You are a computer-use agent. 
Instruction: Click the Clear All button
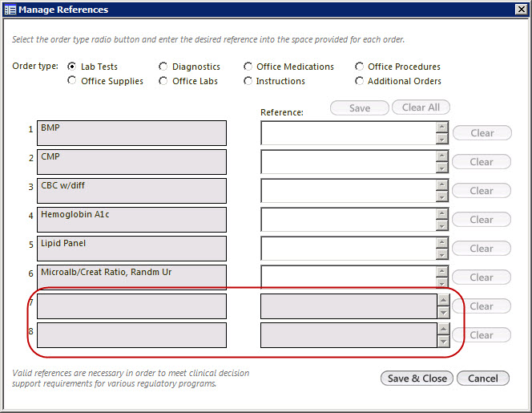tap(421, 107)
